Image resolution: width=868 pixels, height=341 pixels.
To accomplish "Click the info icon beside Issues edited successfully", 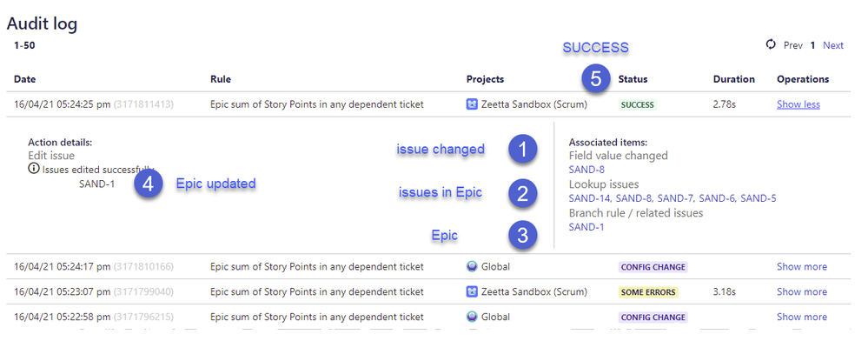I will pos(34,169).
